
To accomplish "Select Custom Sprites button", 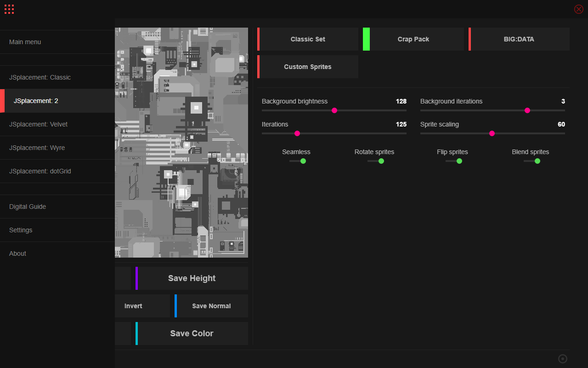I will pyautogui.click(x=308, y=67).
